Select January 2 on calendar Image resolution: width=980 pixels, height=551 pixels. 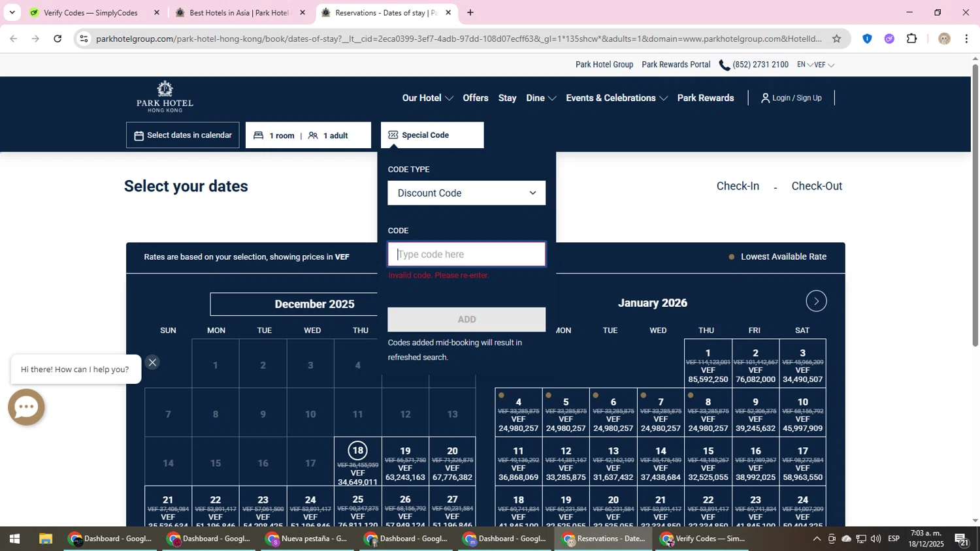pyautogui.click(x=755, y=364)
